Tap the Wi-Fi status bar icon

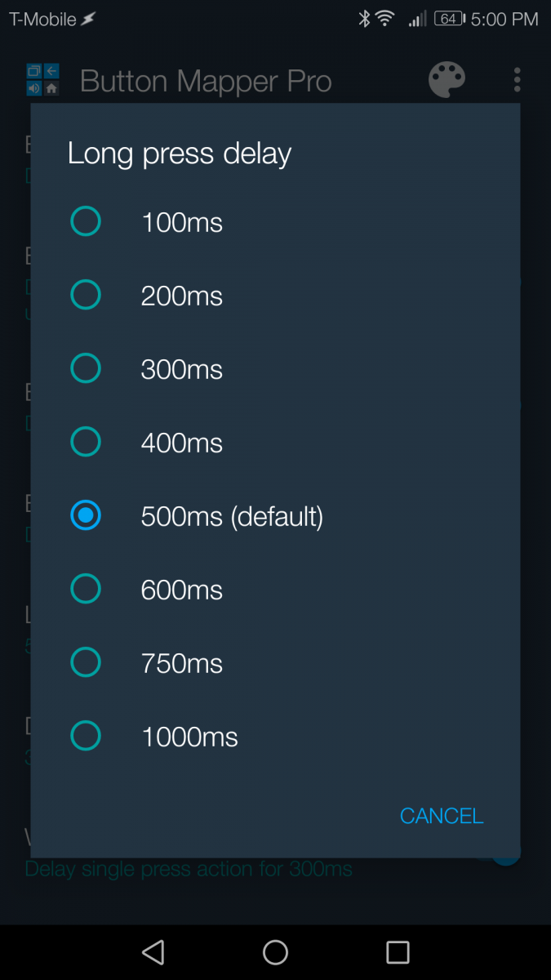click(x=385, y=19)
